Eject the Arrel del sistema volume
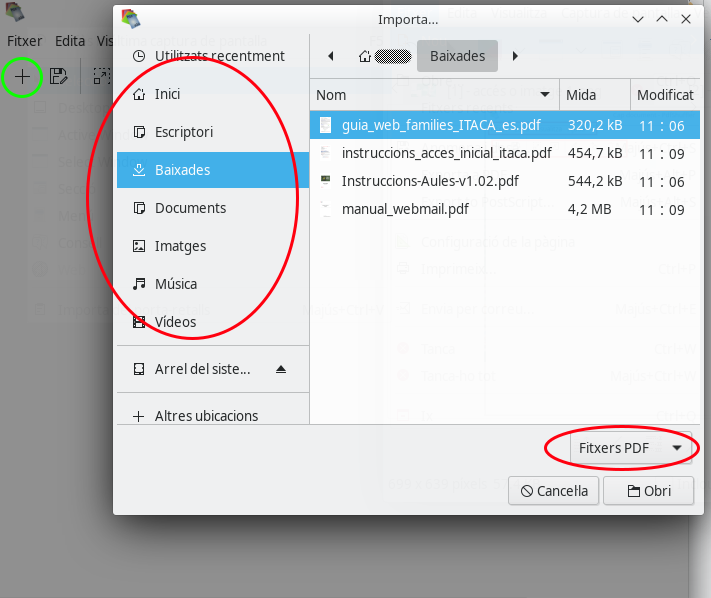 coord(281,369)
